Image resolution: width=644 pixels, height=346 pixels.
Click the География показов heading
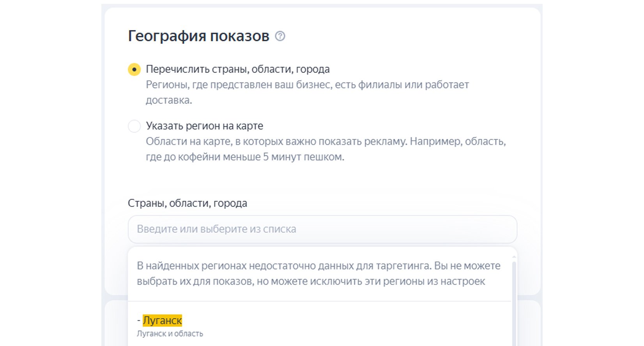pos(198,36)
